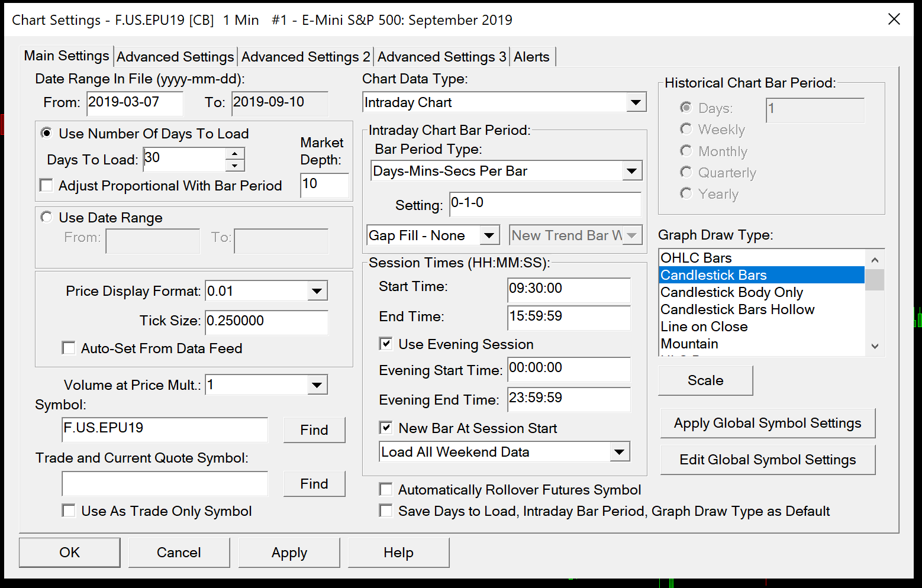Click the Symbol text field

pyautogui.click(x=165, y=429)
